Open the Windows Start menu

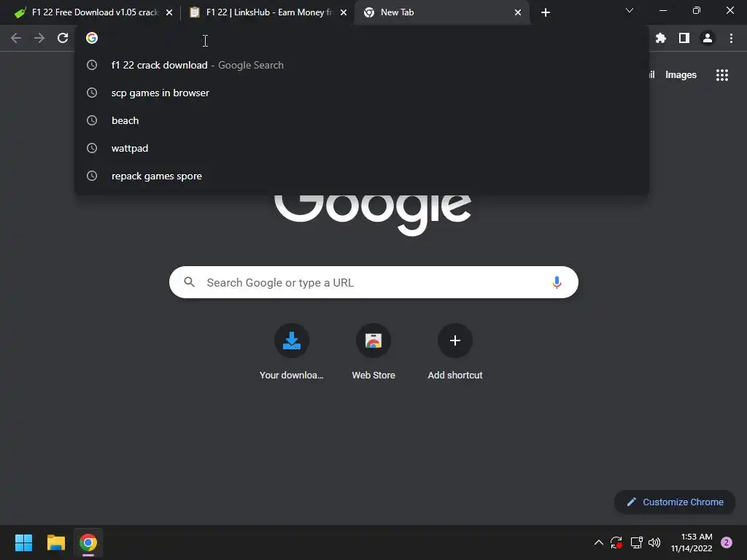coord(23,542)
